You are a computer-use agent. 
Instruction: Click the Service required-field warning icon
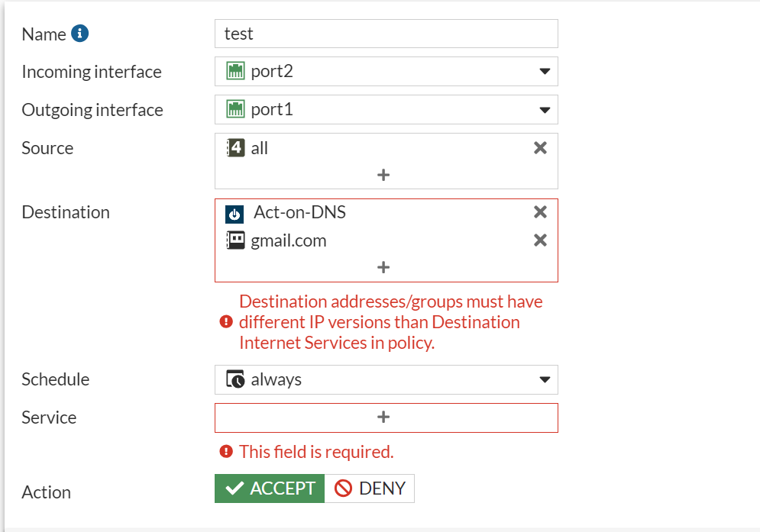coord(225,452)
